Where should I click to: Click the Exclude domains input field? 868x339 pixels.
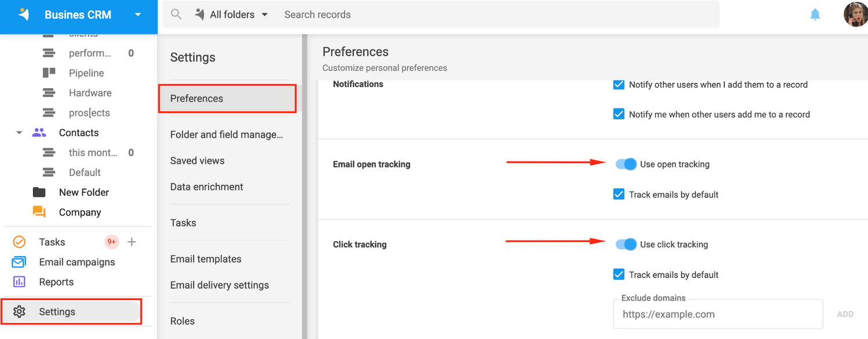coord(718,315)
